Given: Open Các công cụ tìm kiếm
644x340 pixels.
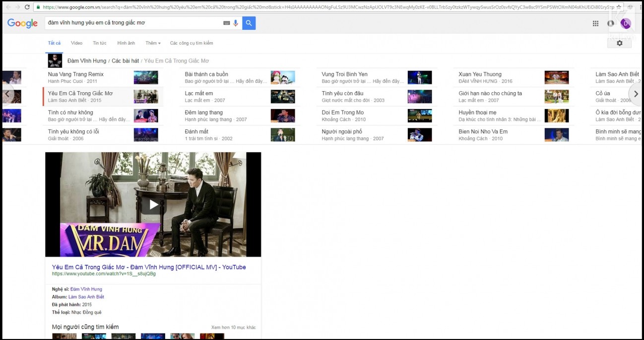Looking at the screenshot, I should [192, 43].
